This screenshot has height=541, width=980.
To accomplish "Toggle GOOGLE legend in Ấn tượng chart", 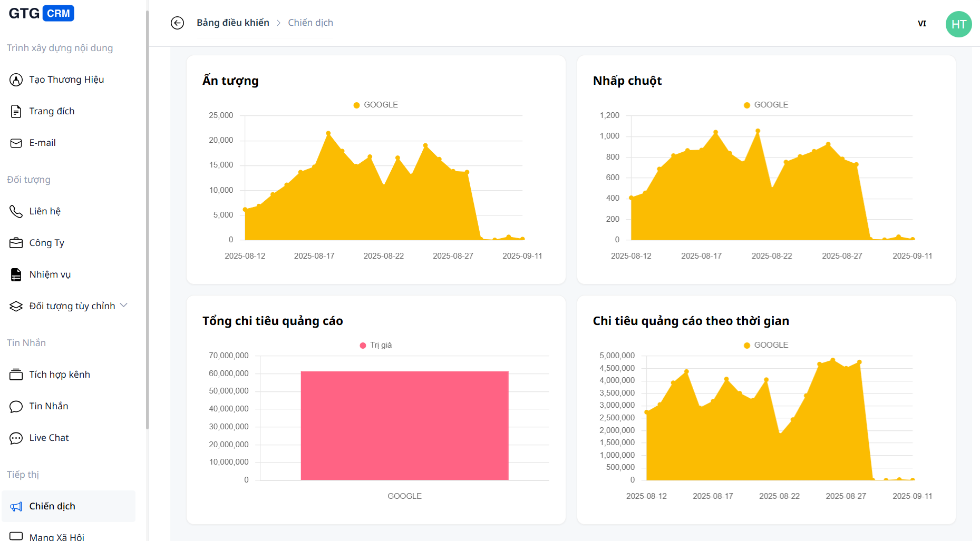I will click(376, 105).
